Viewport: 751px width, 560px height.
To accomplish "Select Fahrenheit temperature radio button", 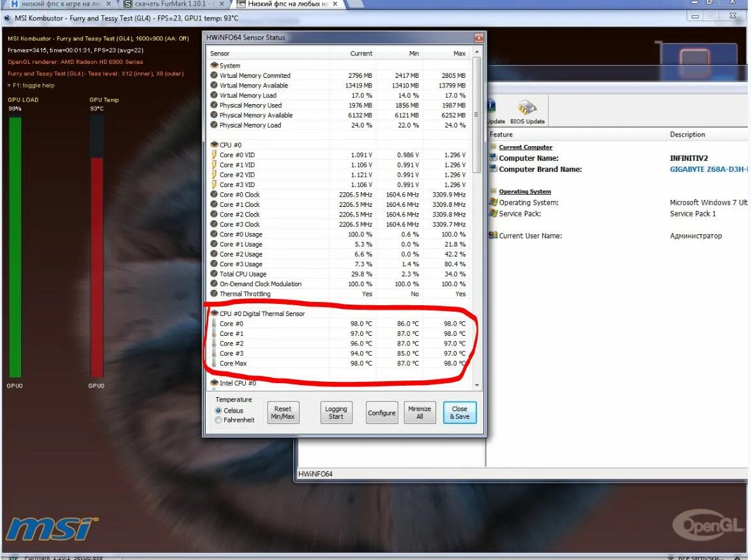I will (218, 420).
